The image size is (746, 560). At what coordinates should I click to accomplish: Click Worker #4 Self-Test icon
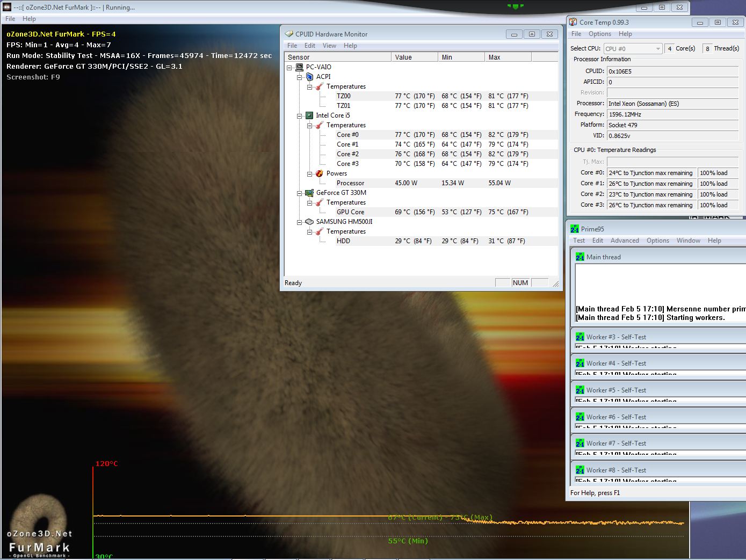580,363
